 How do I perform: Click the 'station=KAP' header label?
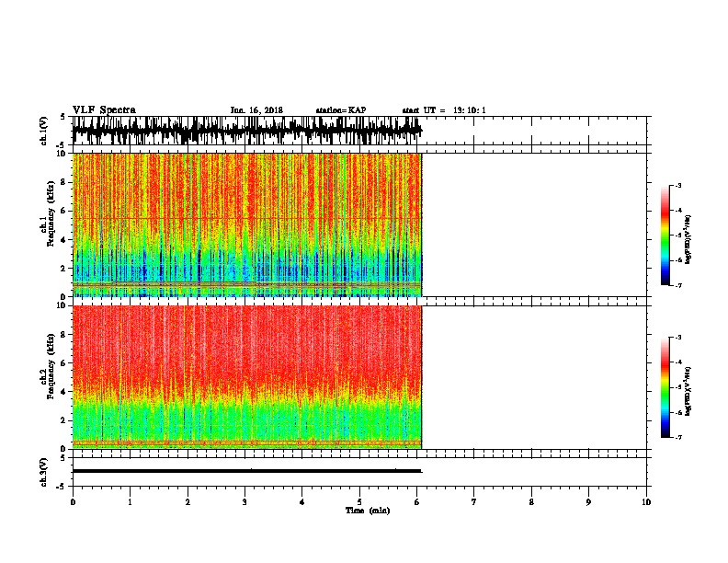pyautogui.click(x=341, y=110)
